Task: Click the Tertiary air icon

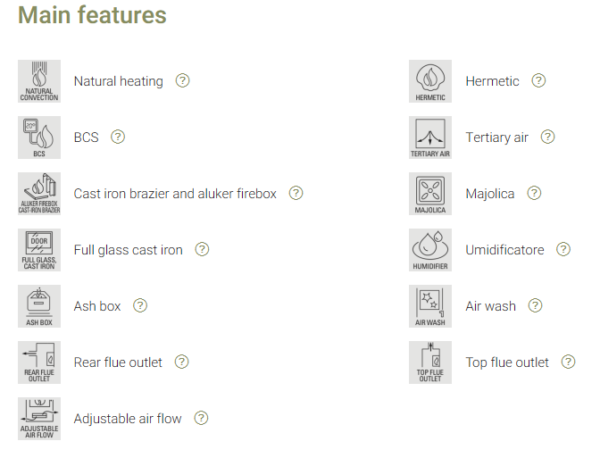Action: pos(431,137)
